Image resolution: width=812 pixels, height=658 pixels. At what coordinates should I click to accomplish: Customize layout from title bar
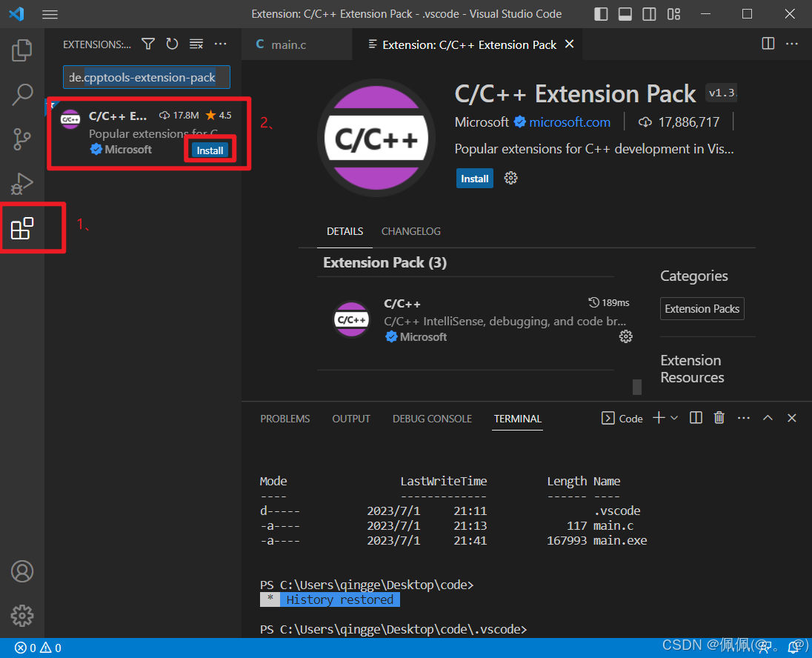point(673,14)
